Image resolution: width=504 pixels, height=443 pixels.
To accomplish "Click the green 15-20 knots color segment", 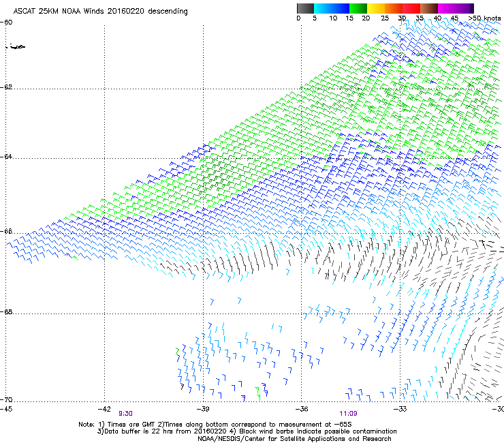I will tap(358, 8).
